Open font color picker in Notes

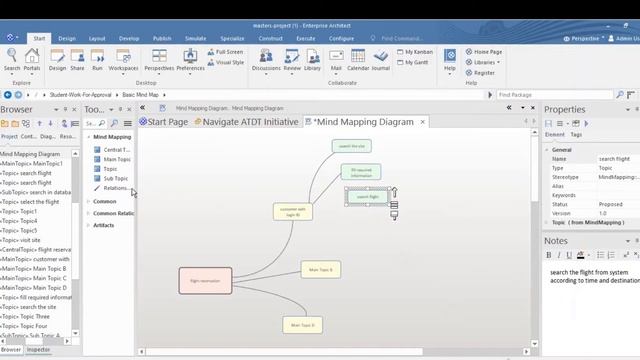click(580, 255)
